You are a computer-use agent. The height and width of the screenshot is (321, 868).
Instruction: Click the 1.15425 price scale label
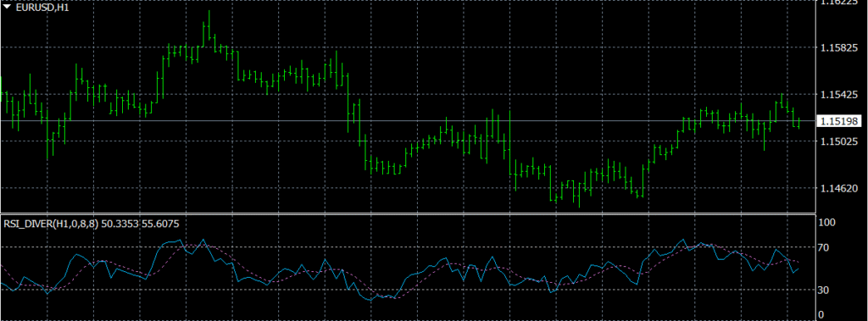[839, 95]
